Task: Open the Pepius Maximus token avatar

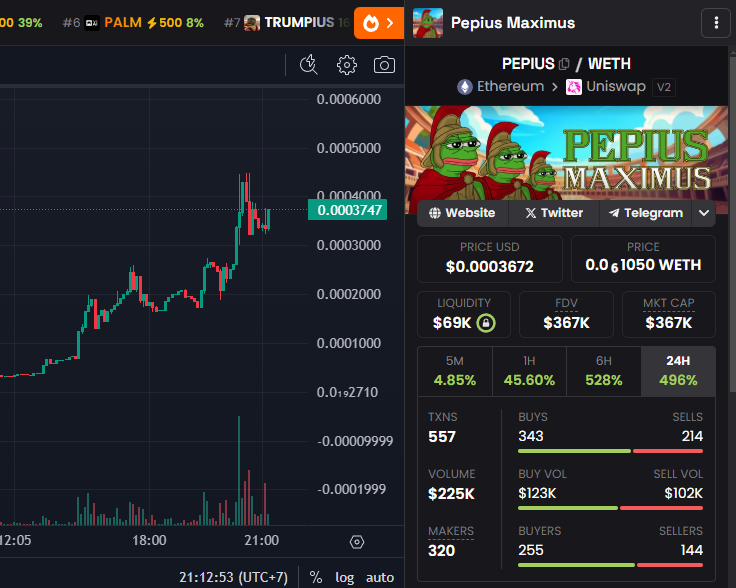Action: coord(428,23)
